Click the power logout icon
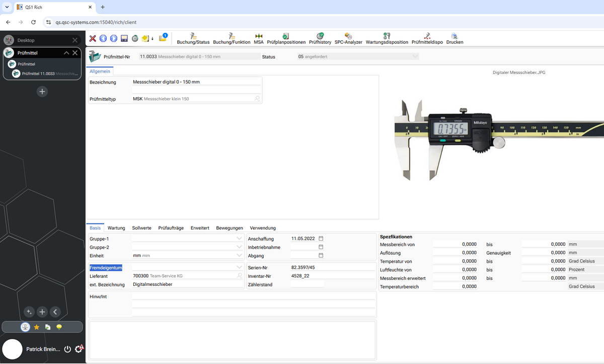Image resolution: width=604 pixels, height=364 pixels. pyautogui.click(x=68, y=349)
